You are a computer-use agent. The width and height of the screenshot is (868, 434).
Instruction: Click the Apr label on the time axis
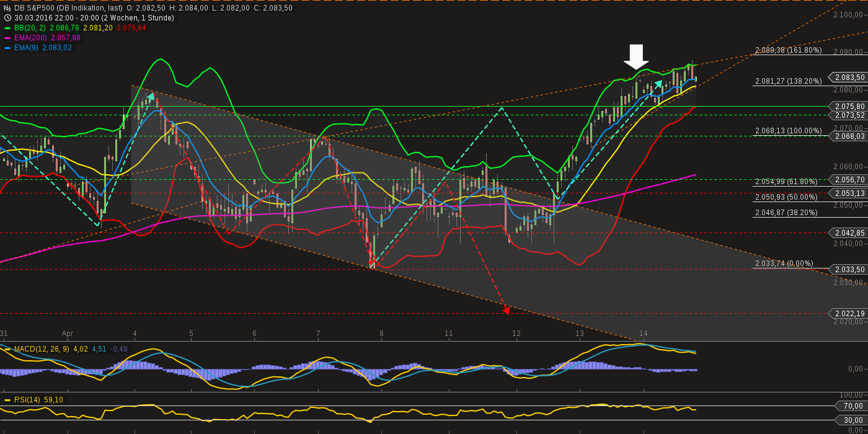[x=68, y=334]
